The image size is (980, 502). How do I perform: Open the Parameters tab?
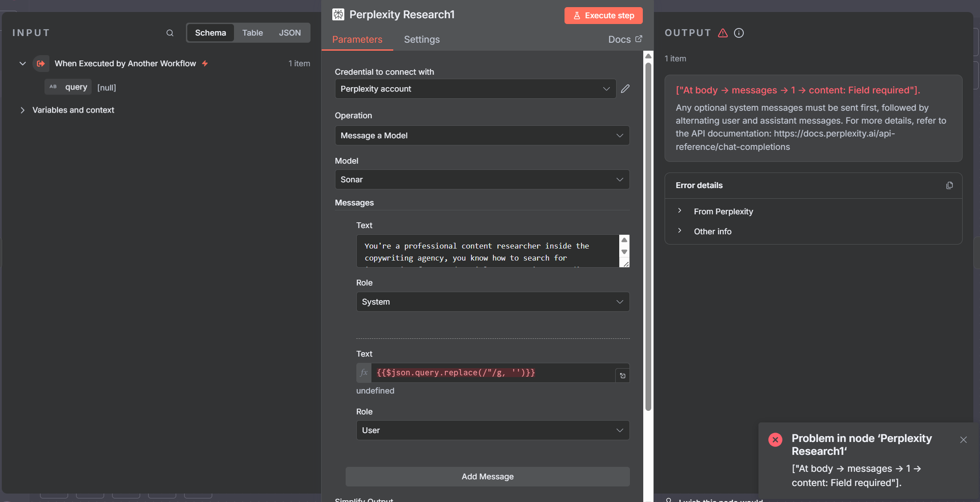(x=357, y=40)
